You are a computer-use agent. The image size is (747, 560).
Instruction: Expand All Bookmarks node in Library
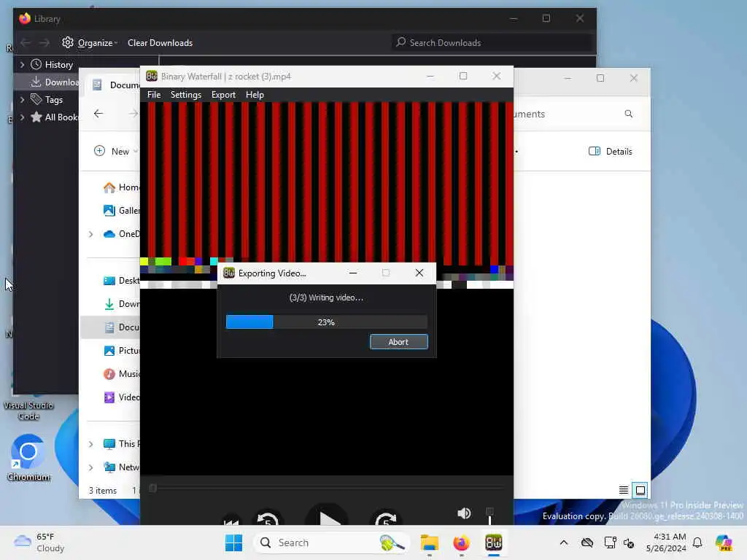[22, 117]
